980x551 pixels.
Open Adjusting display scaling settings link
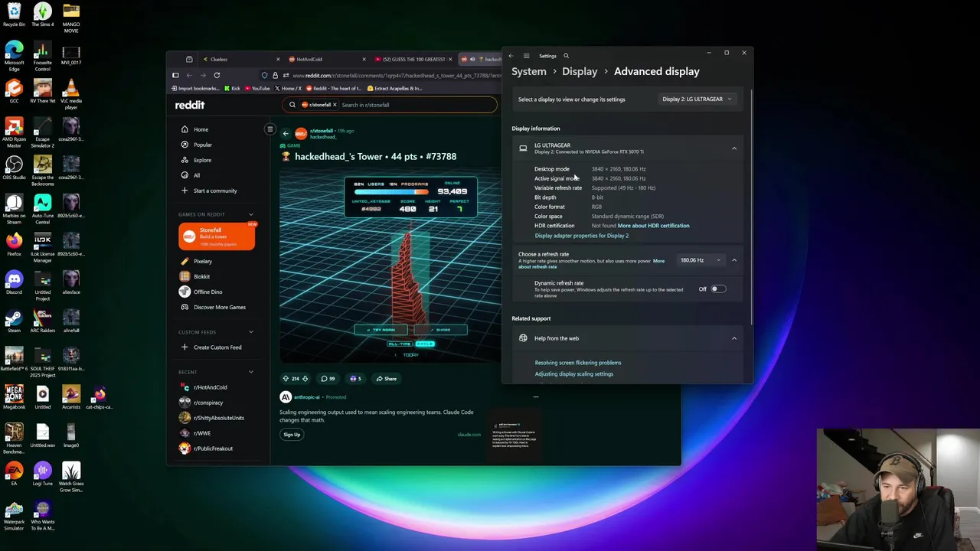point(573,374)
